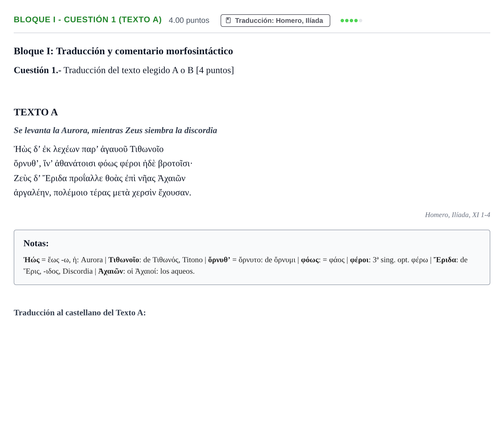Viewport: 504px width, 445px height.
Task: Click the citation "Homero, Ilíada, XI 1-4"
Action: point(457,215)
